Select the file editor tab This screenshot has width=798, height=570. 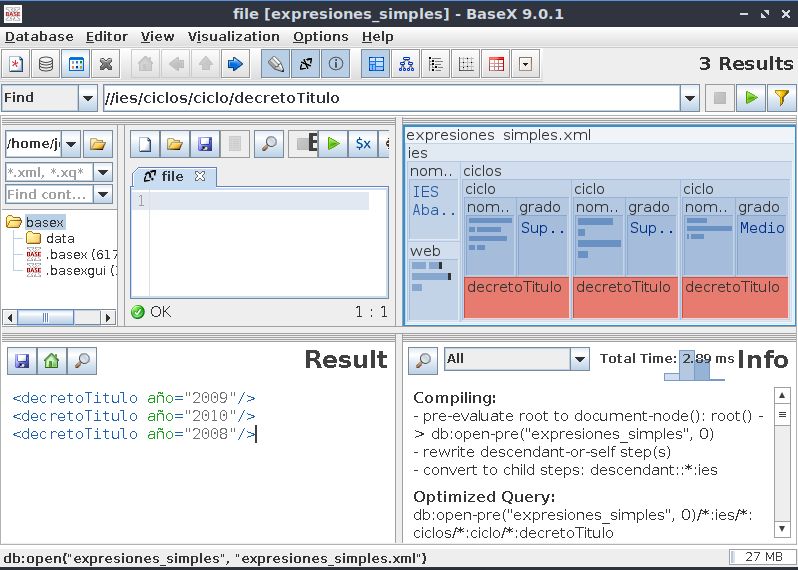click(x=173, y=176)
